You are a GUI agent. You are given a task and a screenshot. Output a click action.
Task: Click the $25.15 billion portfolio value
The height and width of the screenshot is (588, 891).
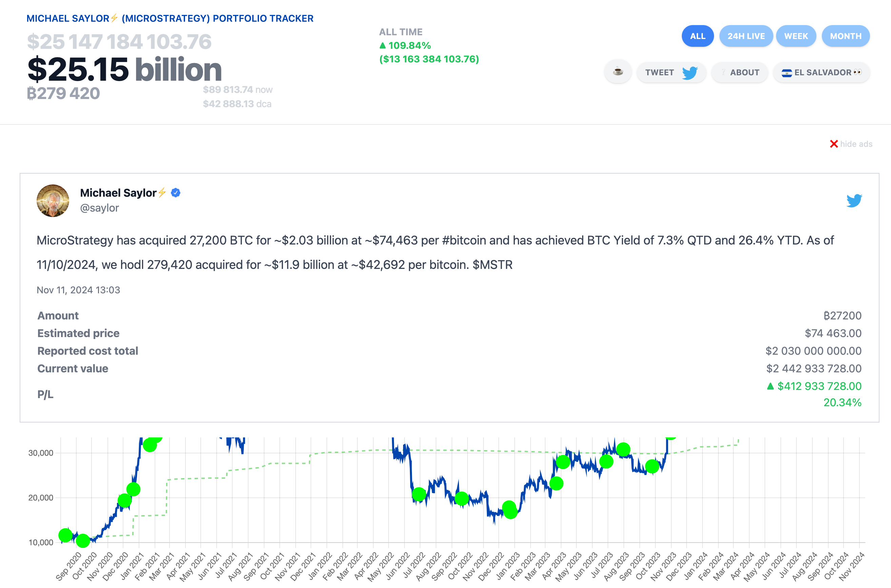[x=124, y=70]
